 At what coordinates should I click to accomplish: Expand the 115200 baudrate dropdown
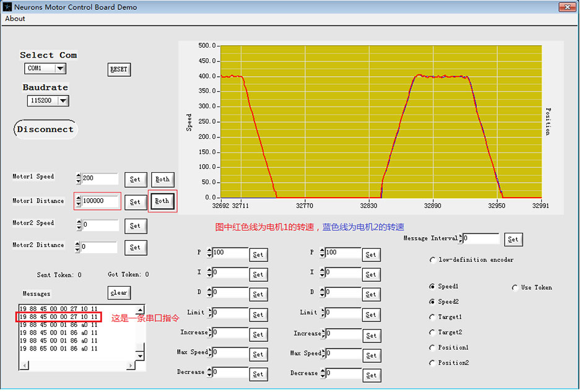(63, 100)
